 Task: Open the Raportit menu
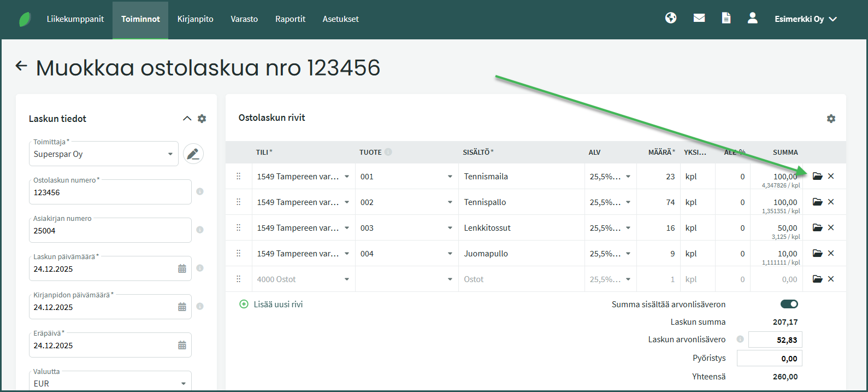(290, 19)
